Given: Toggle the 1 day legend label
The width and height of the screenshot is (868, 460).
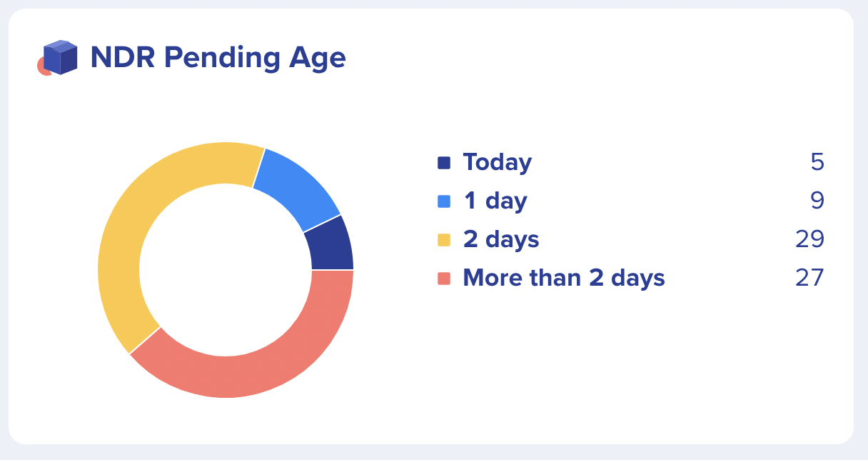Looking at the screenshot, I should coord(495,201).
